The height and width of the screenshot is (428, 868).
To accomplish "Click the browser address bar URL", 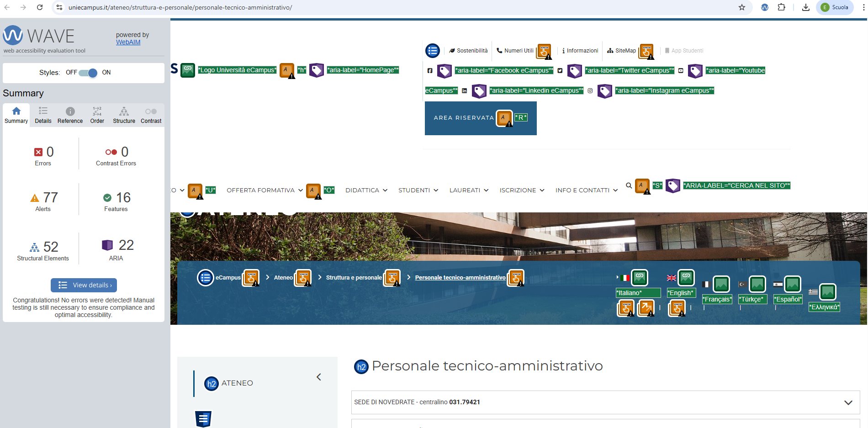I will [180, 7].
